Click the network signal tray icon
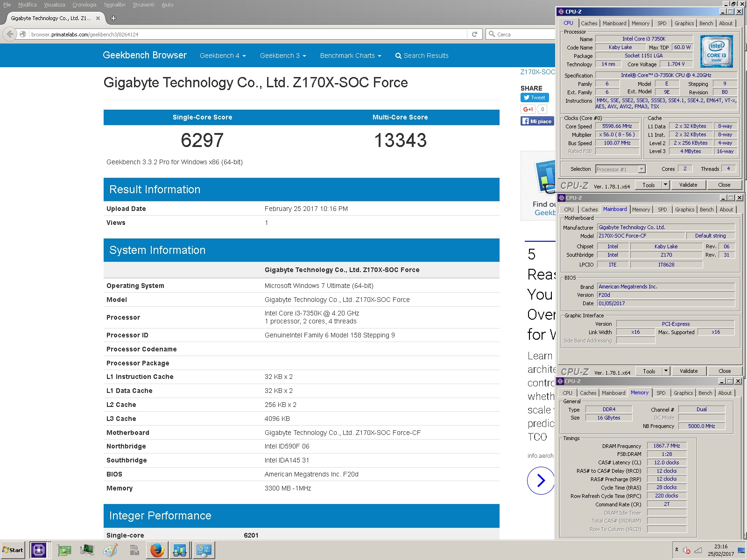This screenshot has width=747, height=560. (698, 550)
